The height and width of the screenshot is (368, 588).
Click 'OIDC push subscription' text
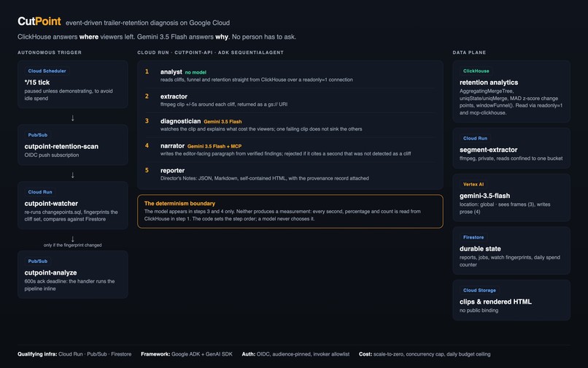52,155
